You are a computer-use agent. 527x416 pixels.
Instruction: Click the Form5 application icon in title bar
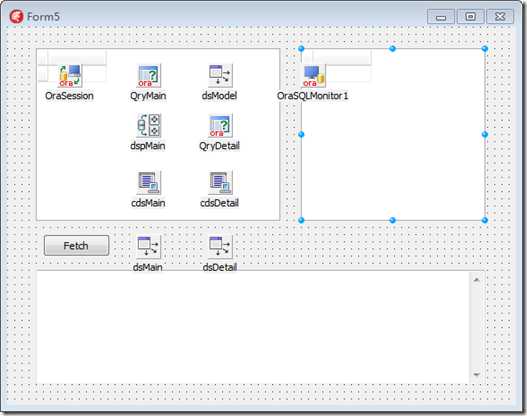(x=16, y=16)
